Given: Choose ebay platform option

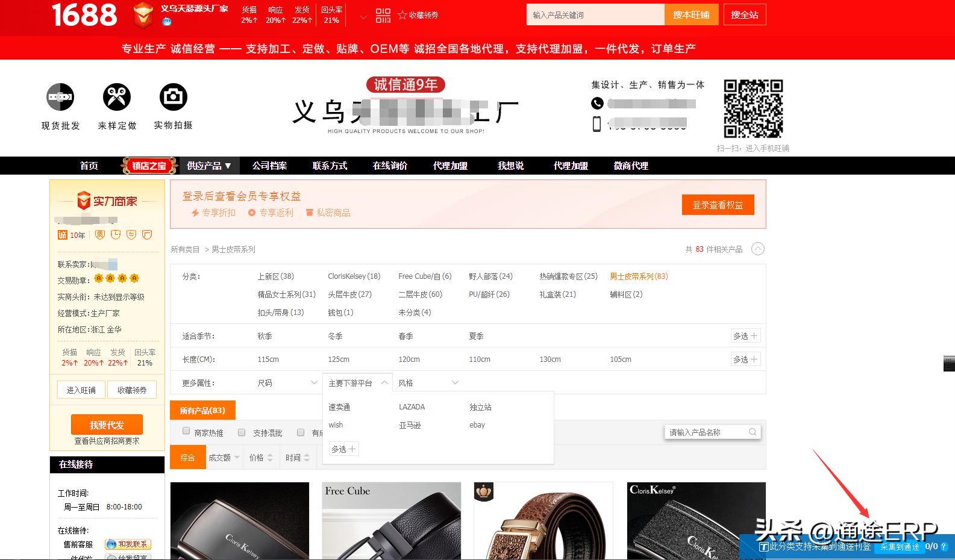Looking at the screenshot, I should tap(477, 425).
